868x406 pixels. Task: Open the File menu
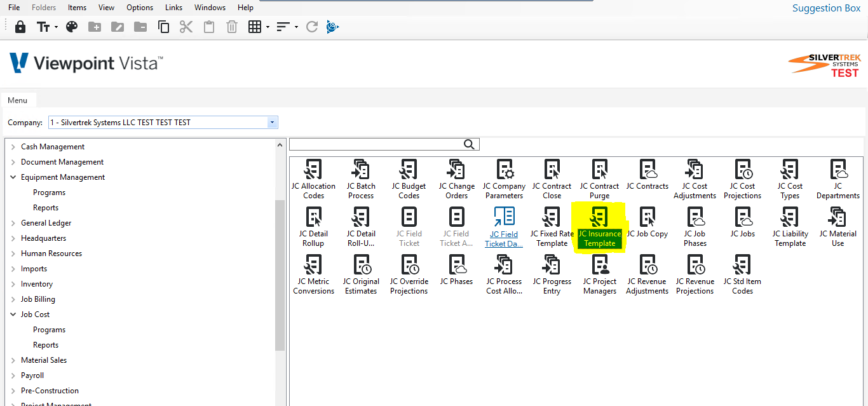point(14,8)
